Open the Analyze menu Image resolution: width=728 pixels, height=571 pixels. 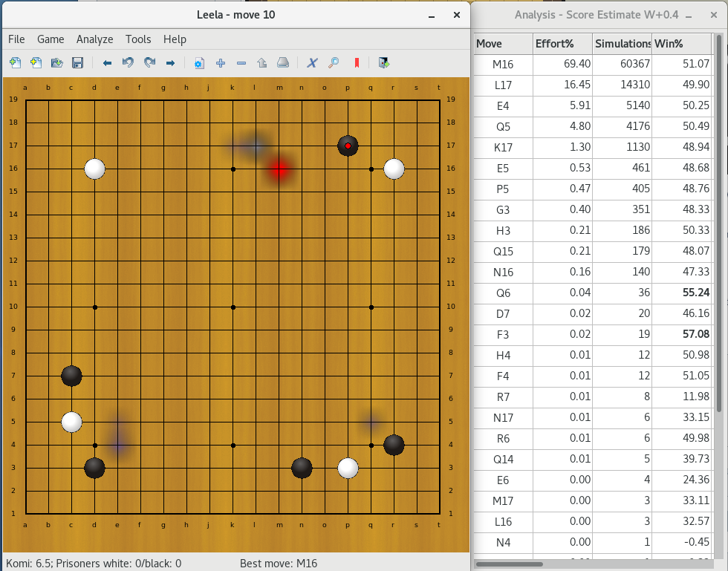[94, 39]
